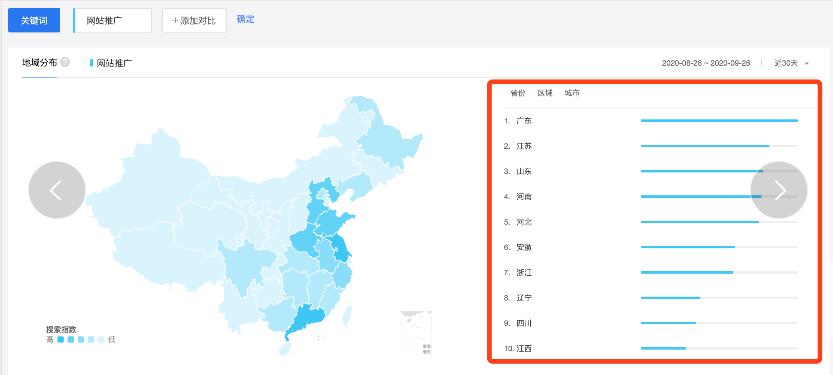Click the help icon beside 地域分布
This screenshot has width=833, height=375.
pos(65,62)
